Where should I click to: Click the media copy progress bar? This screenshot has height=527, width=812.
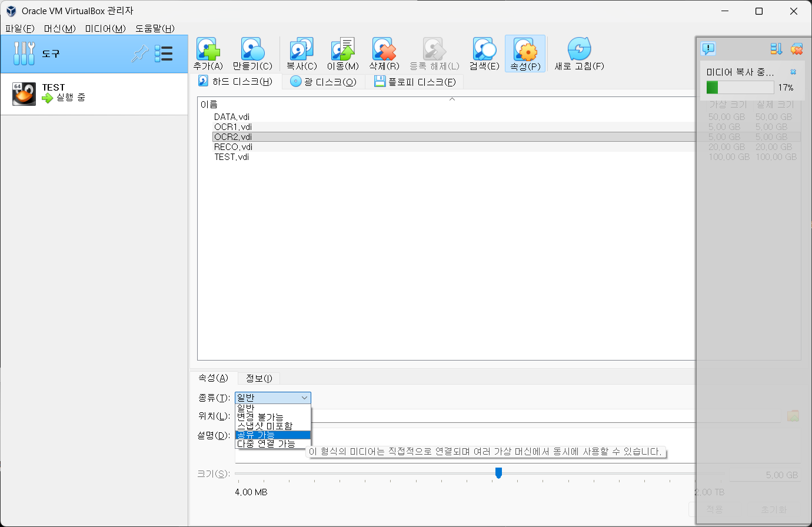point(740,87)
